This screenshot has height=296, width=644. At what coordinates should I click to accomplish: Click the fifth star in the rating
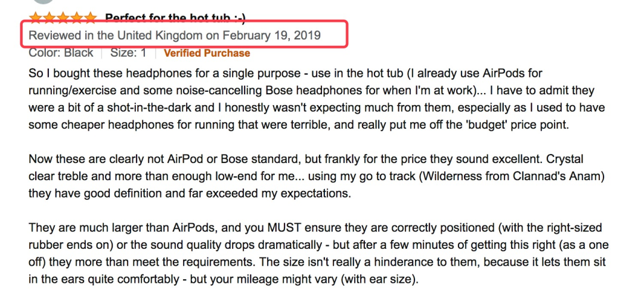[x=89, y=17]
